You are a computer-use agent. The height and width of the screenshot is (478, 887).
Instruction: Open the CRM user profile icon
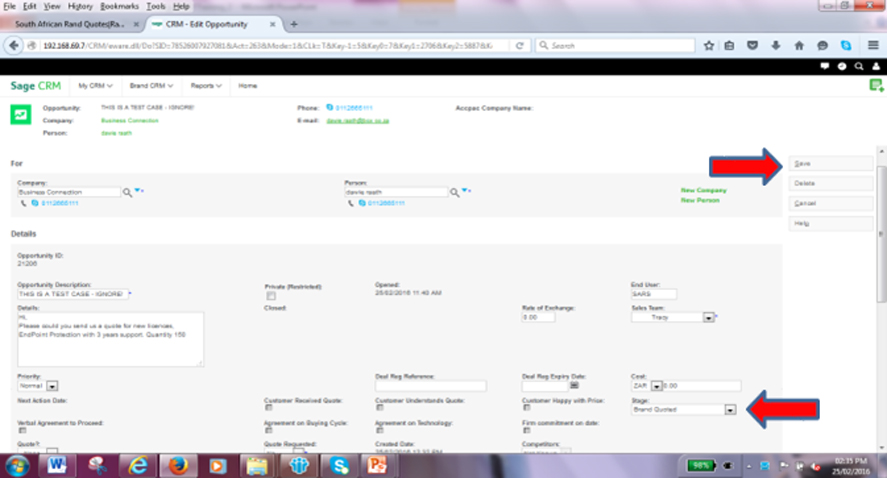click(876, 66)
